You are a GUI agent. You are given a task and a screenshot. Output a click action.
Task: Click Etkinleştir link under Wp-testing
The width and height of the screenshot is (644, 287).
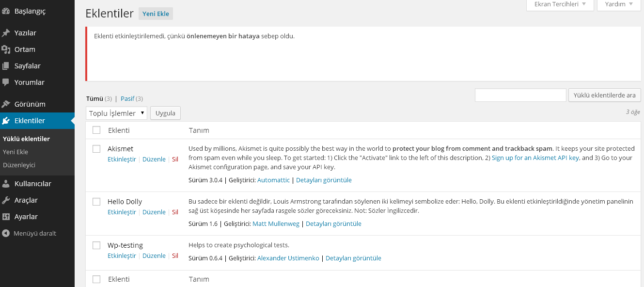tap(122, 256)
